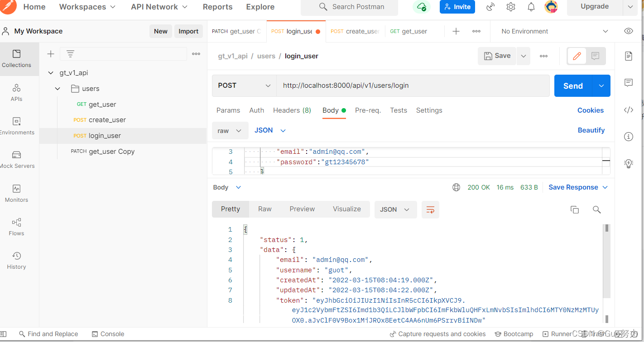Open Code snippet icon in right sidebar
Viewport: 644px width, 342px height.
pos(629,110)
